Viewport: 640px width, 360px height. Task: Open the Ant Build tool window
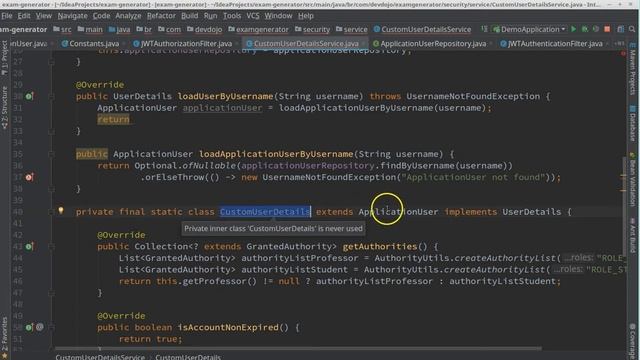pyautogui.click(x=633, y=236)
